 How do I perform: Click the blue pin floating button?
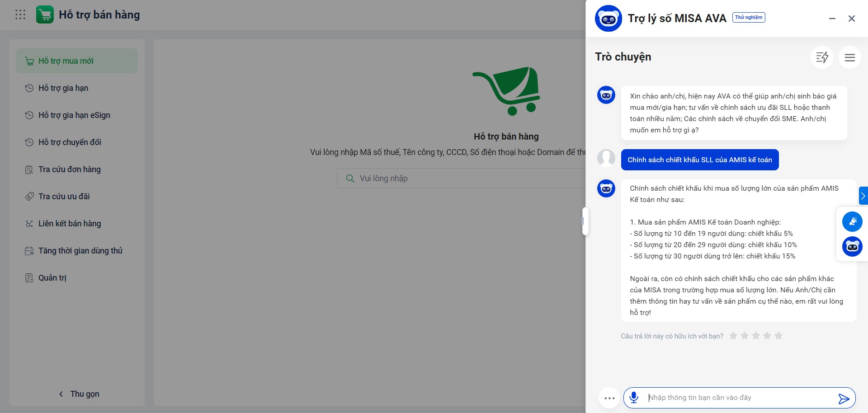[852, 221]
